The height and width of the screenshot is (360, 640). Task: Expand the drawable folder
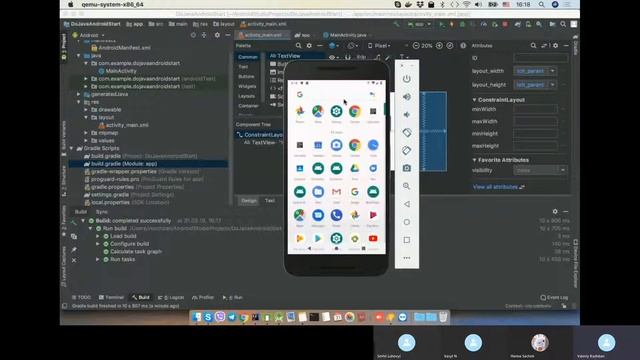86,110
